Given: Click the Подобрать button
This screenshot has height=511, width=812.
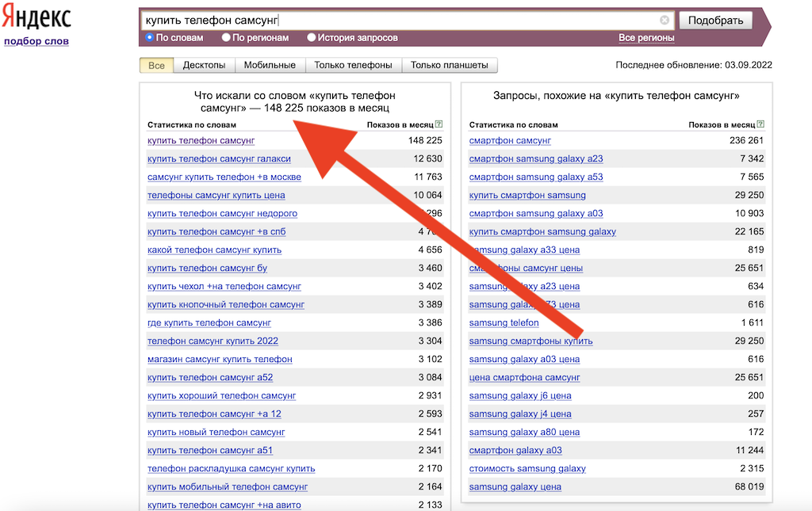Looking at the screenshot, I should [x=716, y=20].
